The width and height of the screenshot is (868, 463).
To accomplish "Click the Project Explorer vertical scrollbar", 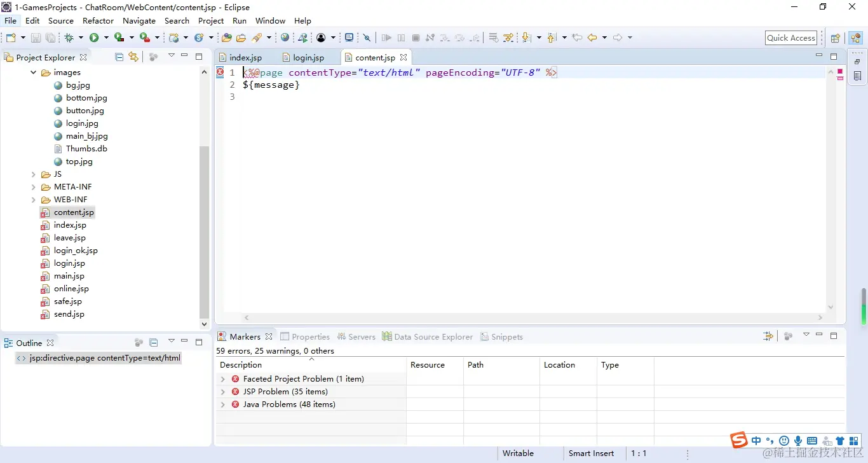I will (204, 232).
